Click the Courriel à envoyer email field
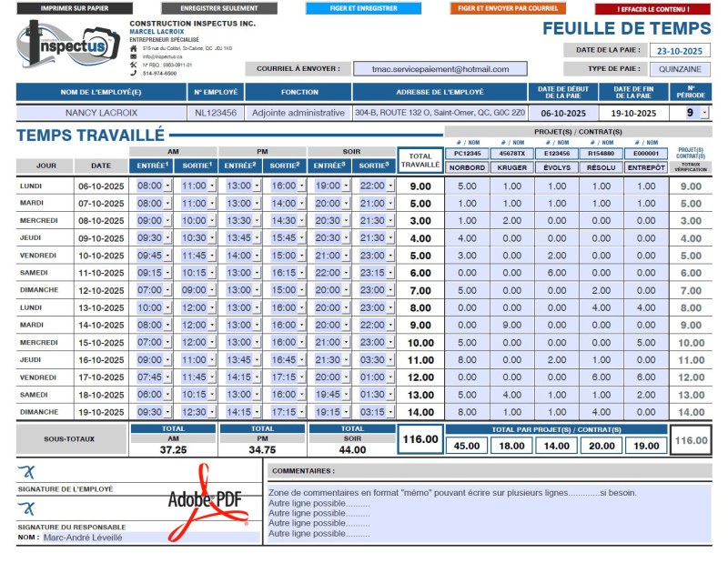 [442, 68]
